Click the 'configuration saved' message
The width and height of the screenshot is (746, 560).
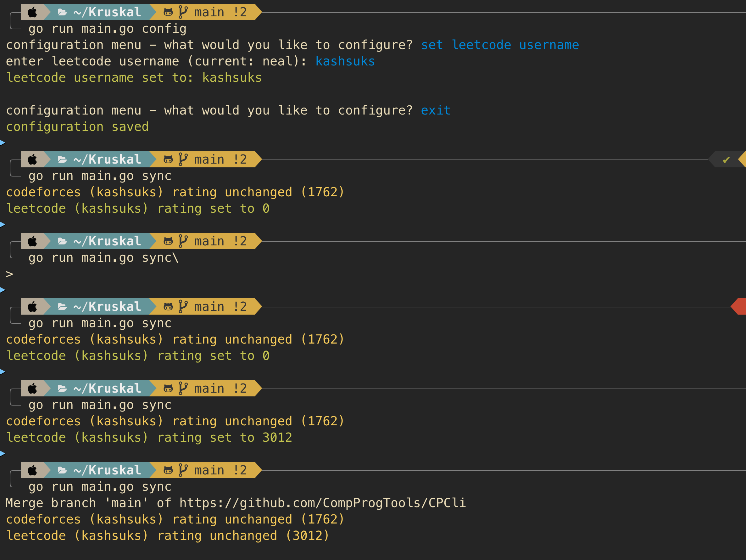[x=77, y=126]
